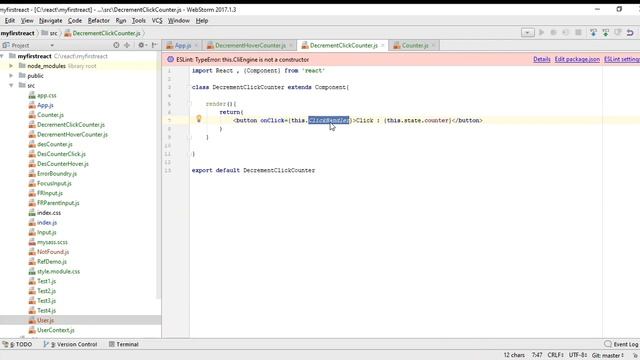The image size is (640, 360).
Task: Open the Version Control tool window
Action: pyautogui.click(x=70, y=344)
